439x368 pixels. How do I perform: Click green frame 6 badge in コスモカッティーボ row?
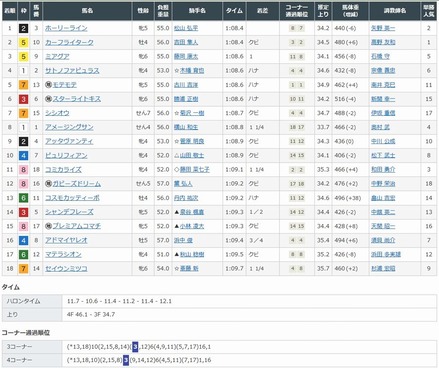(x=23, y=198)
